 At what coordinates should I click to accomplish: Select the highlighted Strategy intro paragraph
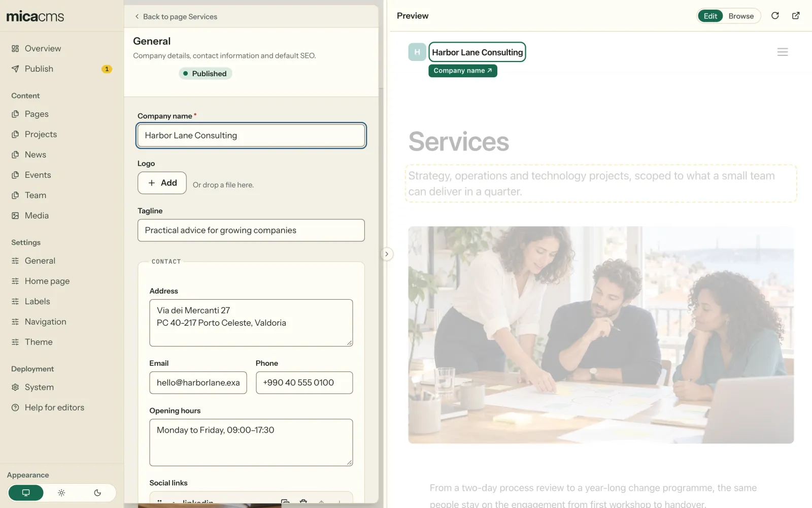[x=601, y=183]
